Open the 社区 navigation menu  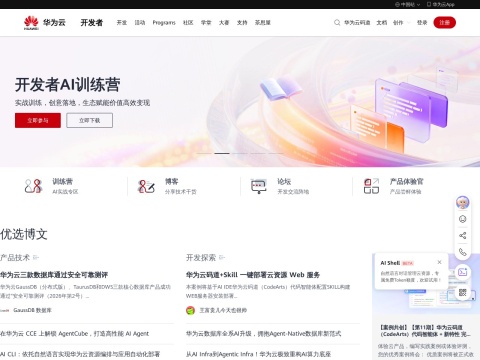[188, 23]
